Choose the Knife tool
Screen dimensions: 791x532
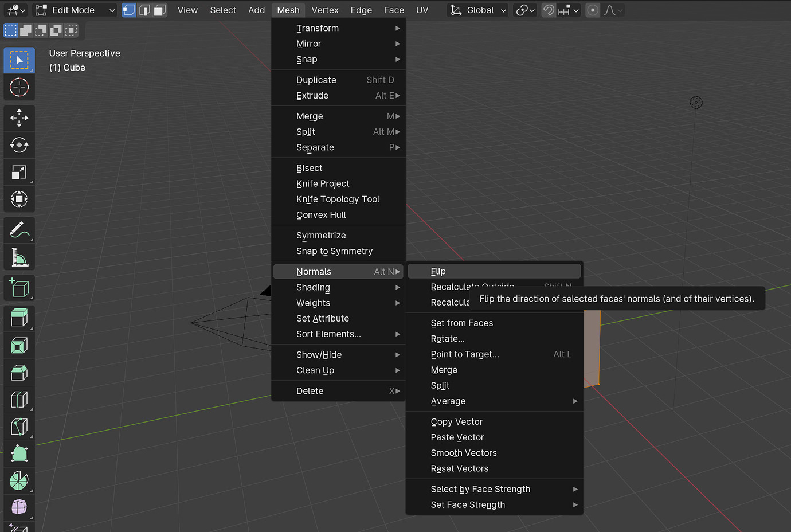point(19,427)
